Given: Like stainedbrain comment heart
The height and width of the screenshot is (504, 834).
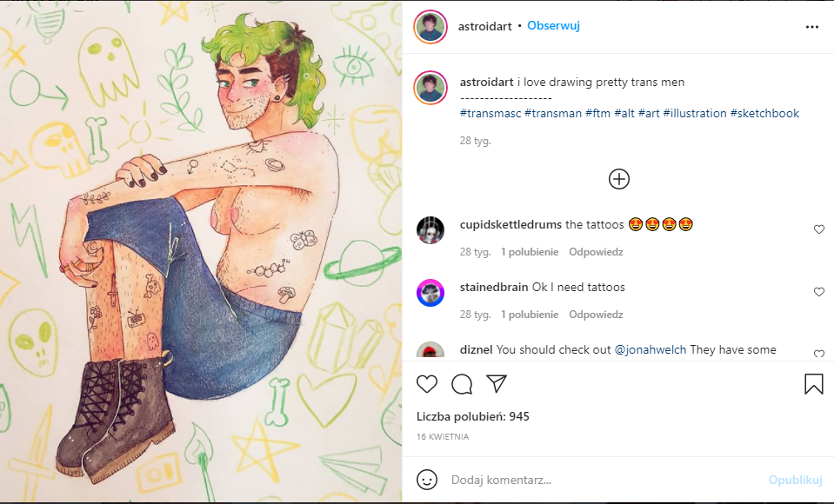Looking at the screenshot, I should (819, 292).
